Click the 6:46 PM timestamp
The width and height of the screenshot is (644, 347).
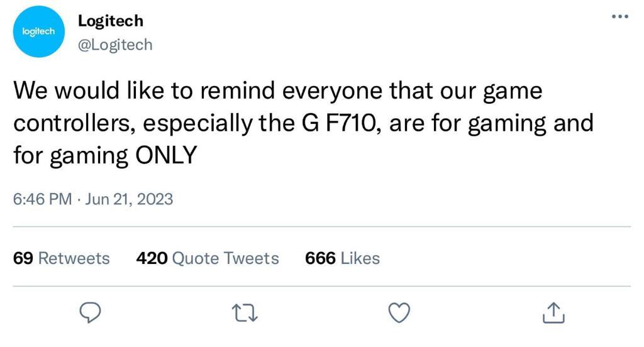(x=43, y=199)
